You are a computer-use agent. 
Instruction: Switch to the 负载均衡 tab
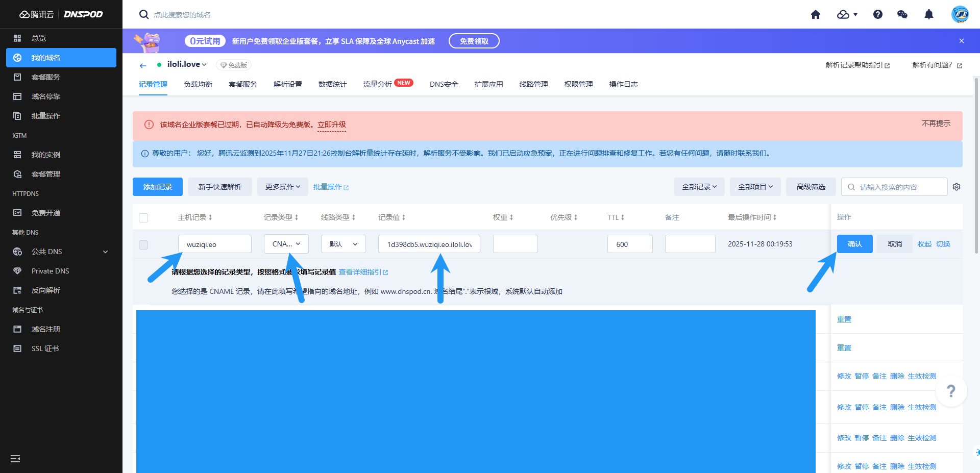click(198, 84)
